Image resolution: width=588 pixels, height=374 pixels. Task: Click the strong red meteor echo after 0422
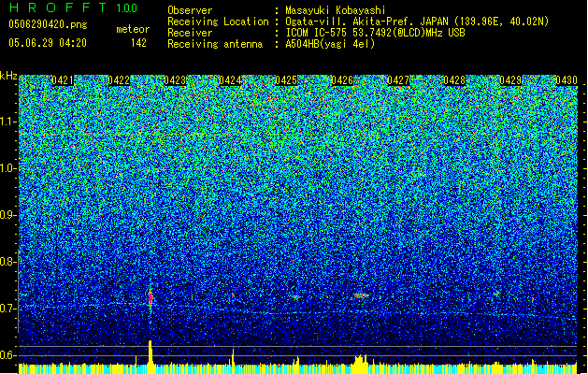151,298
